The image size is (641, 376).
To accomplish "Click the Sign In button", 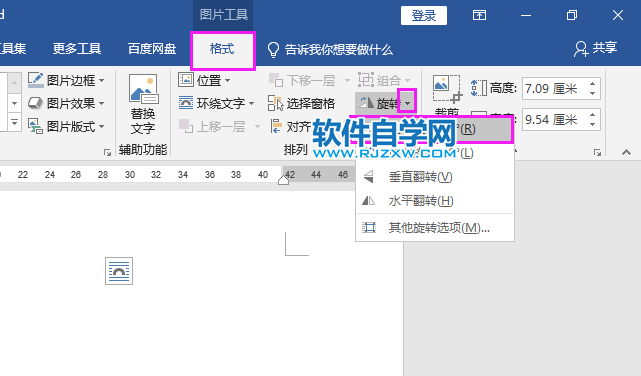I will coord(424,16).
